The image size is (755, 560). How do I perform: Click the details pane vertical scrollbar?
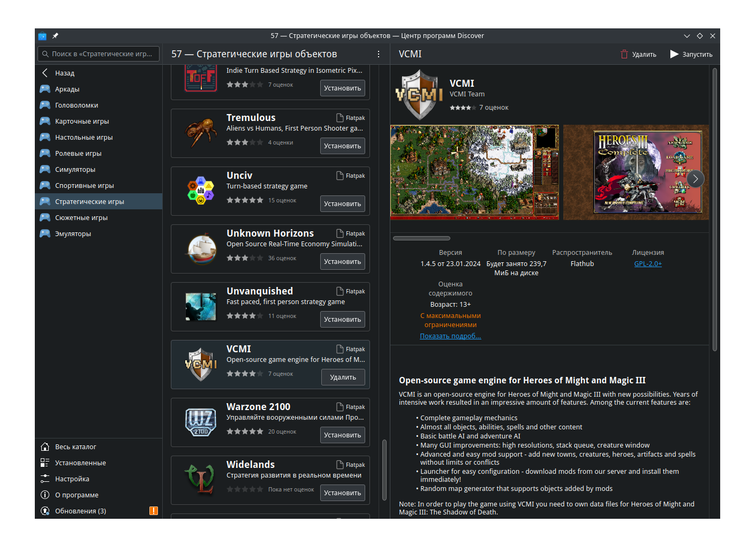(x=715, y=209)
